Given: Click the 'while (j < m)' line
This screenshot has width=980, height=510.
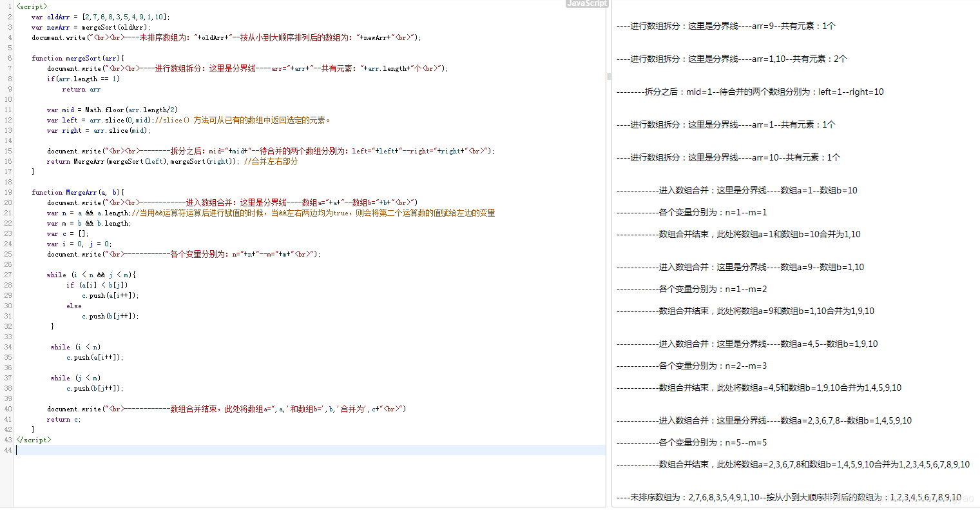Looking at the screenshot, I should pyautogui.click(x=75, y=378).
